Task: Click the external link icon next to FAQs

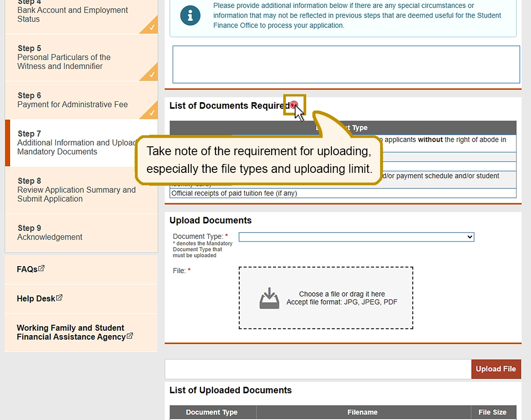Action: click(42, 268)
